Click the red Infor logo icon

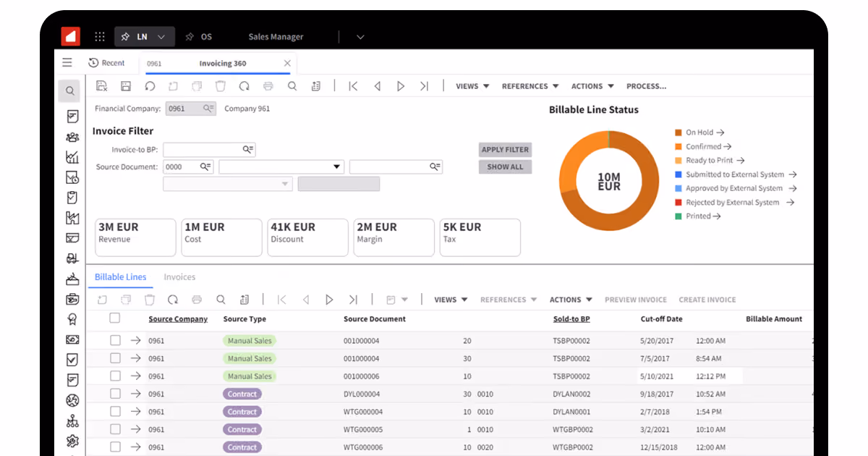click(x=70, y=35)
